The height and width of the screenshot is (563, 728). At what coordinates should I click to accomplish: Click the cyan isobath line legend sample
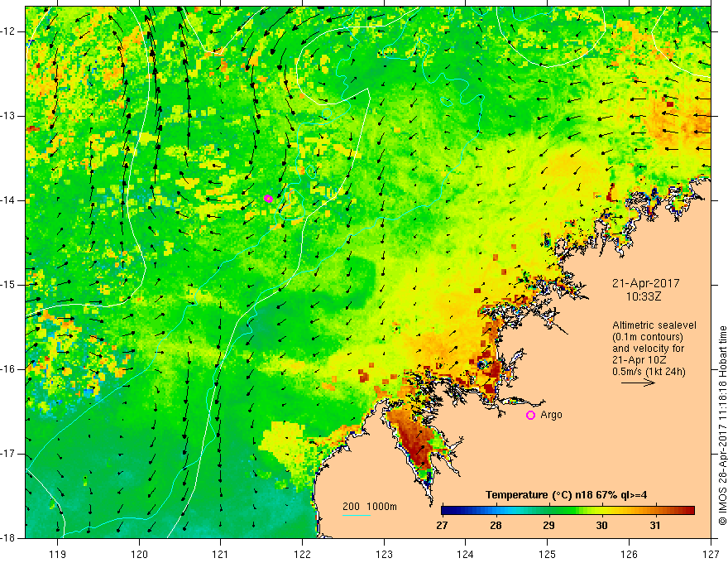pos(357,515)
